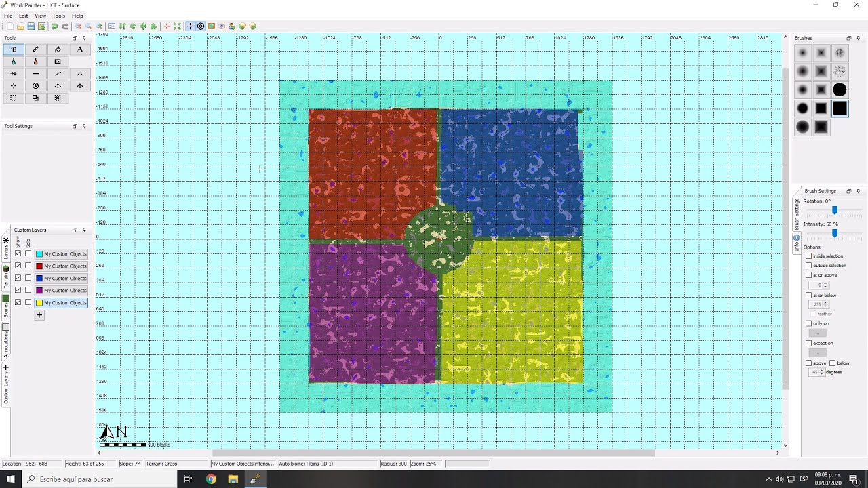This screenshot has width=868, height=488.
Task: Select the spray paint bucket tool
Action: click(14, 49)
